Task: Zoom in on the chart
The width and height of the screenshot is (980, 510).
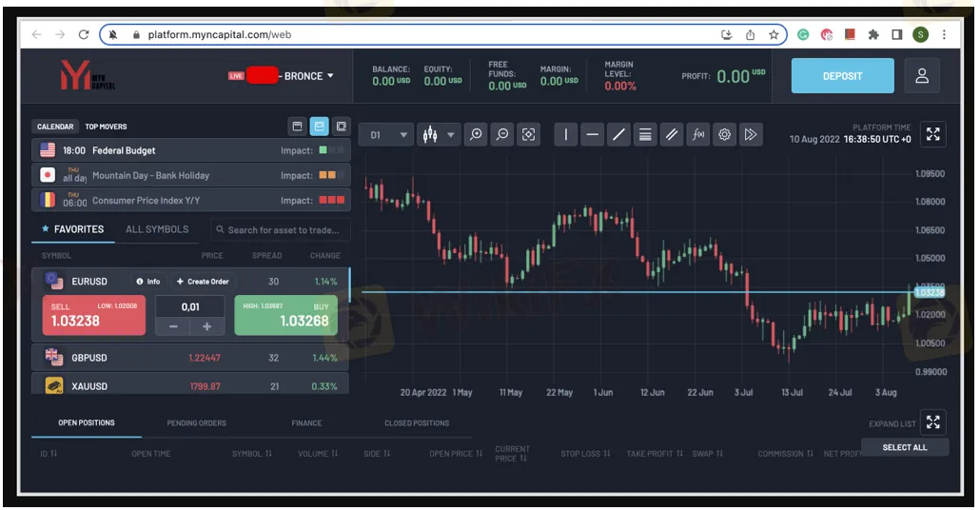Action: coord(476,134)
